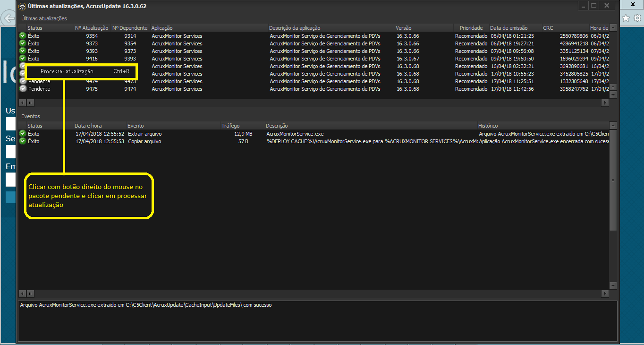
Task: Select update number 9416 in the list
Action: [x=92, y=59]
